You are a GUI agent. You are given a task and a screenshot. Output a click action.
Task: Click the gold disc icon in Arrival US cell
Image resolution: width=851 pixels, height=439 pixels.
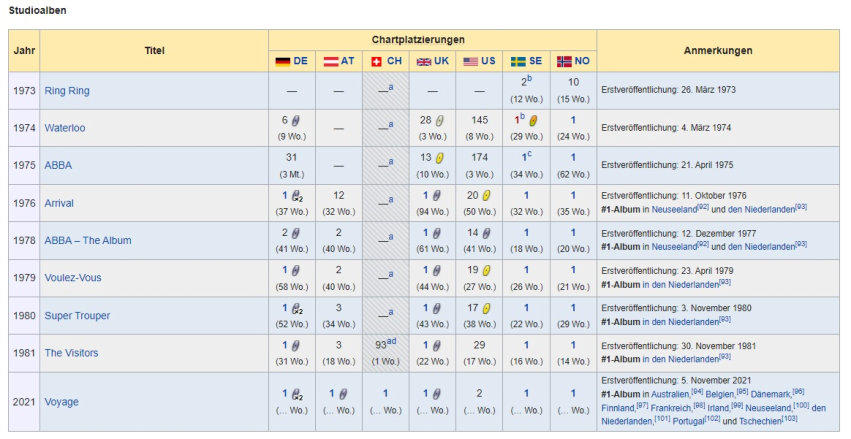[486, 196]
